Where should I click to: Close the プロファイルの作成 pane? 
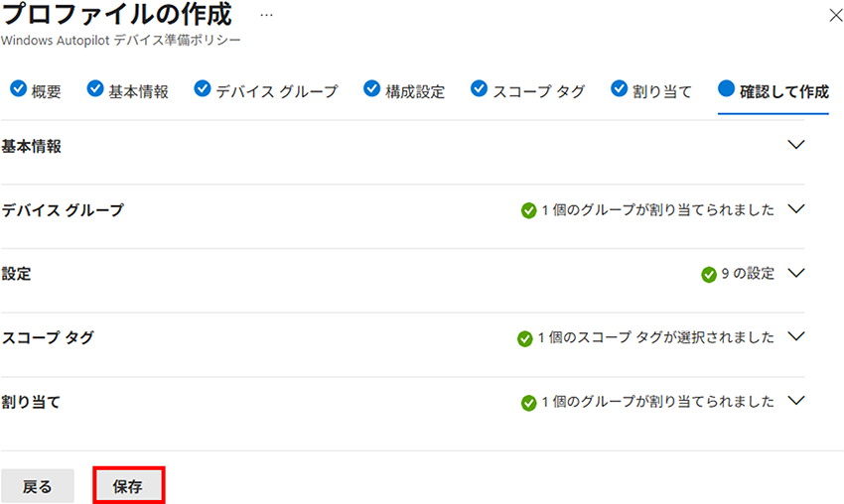(835, 16)
